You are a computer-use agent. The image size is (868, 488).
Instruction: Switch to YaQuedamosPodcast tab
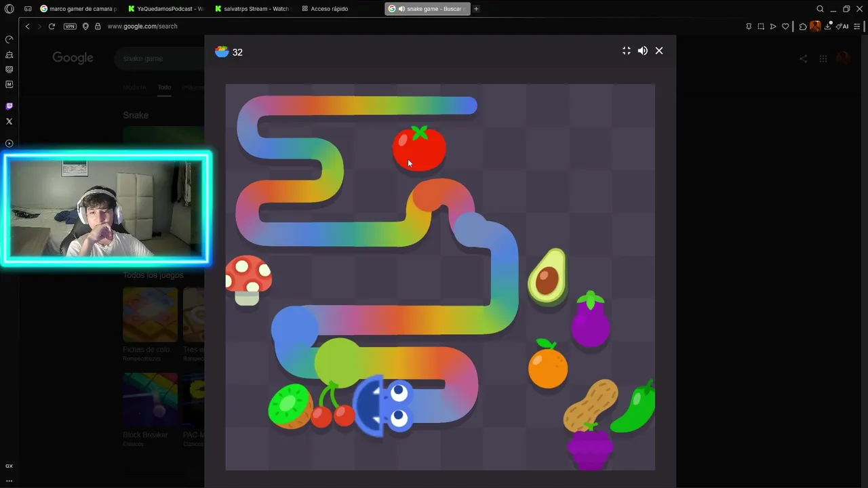coord(165,9)
